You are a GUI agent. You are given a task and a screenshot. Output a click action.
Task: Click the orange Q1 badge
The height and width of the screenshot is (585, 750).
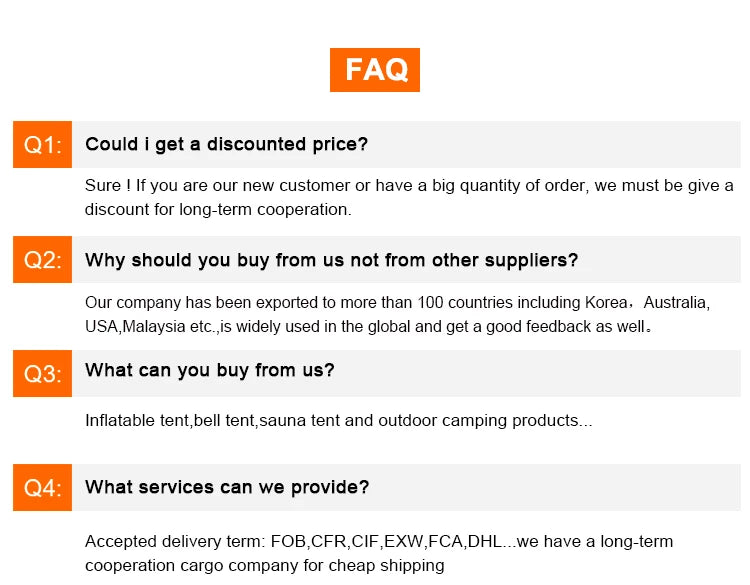[x=42, y=145]
